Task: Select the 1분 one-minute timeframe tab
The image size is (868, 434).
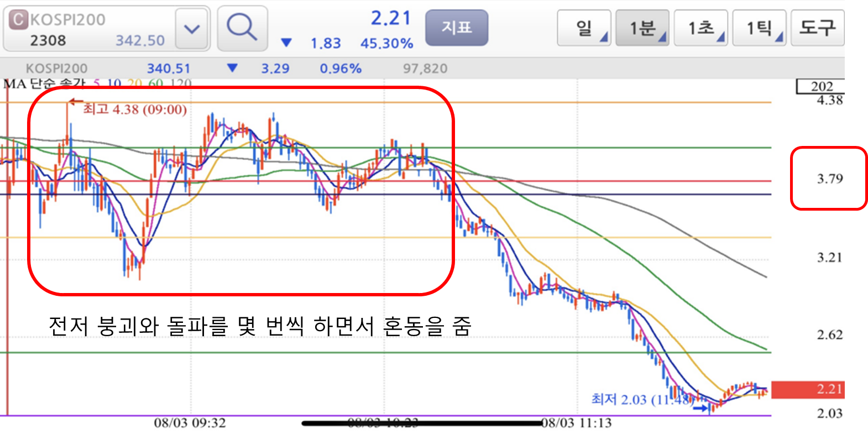Action: (642, 28)
